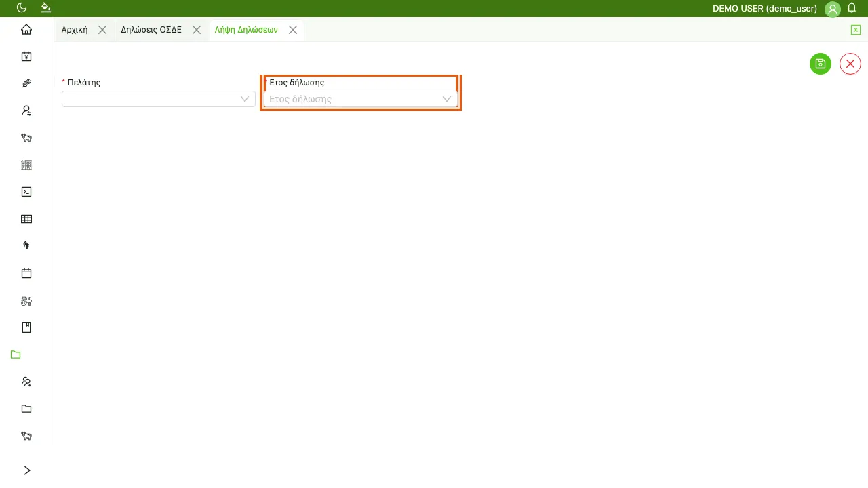This screenshot has height=488, width=868.
Task: Switch to the Αρχική tab
Action: coord(75,30)
